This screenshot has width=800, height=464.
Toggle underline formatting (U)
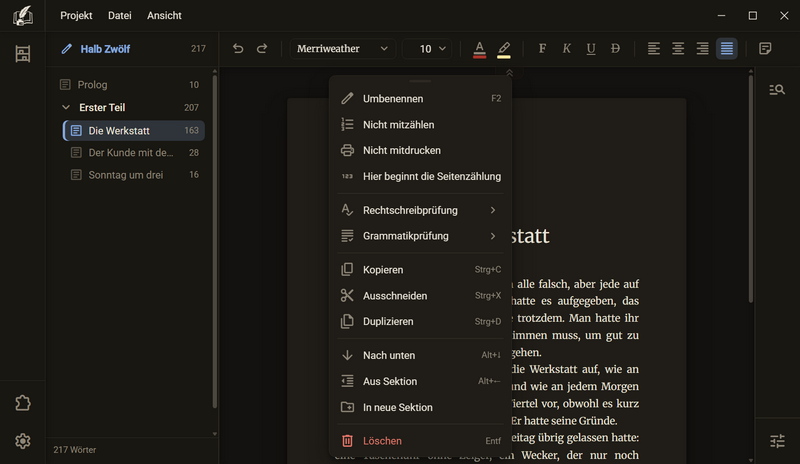pyautogui.click(x=591, y=48)
